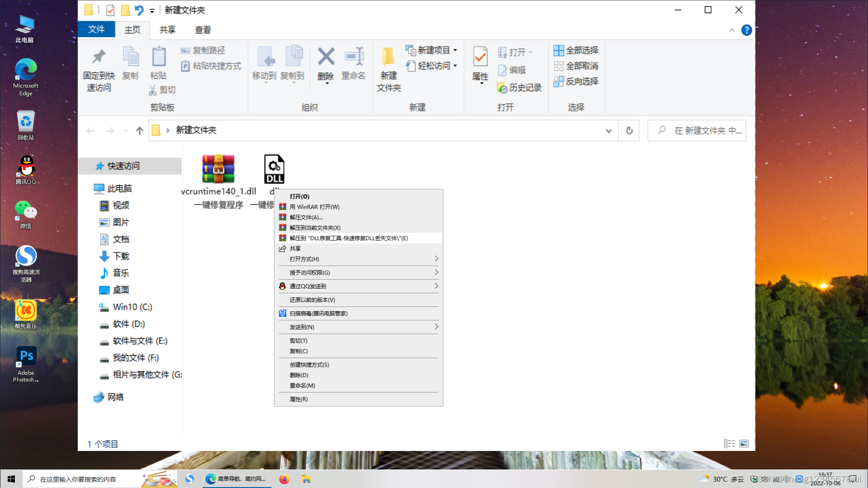Viewport: 868px width, 488px height.
Task: Click the Cut scissors command
Action: [x=162, y=90]
